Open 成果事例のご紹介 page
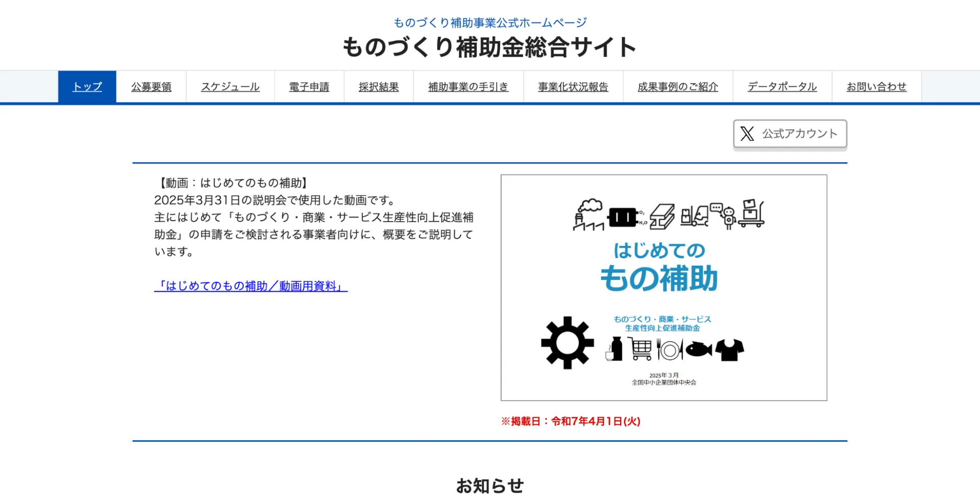This screenshot has width=980, height=504. (678, 87)
